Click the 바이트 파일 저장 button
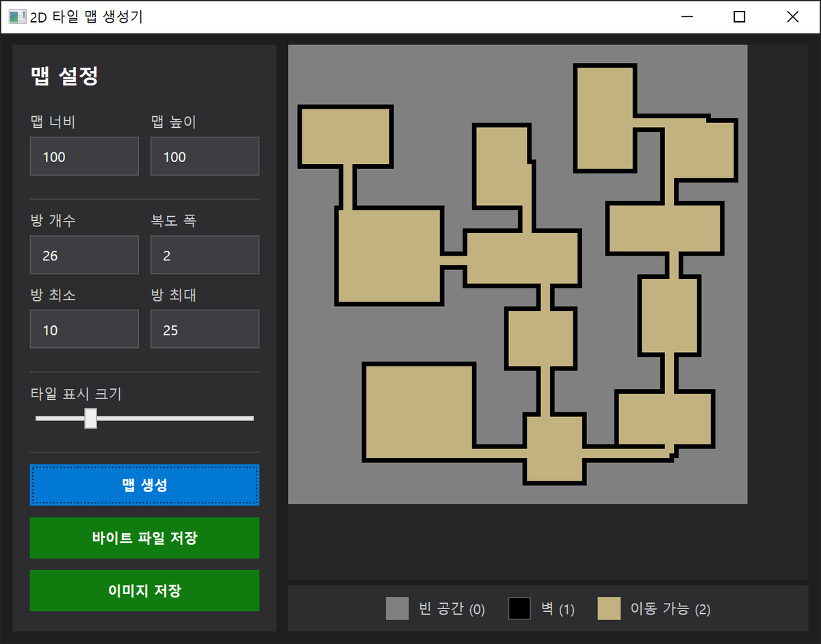This screenshot has width=821, height=644. pos(144,538)
